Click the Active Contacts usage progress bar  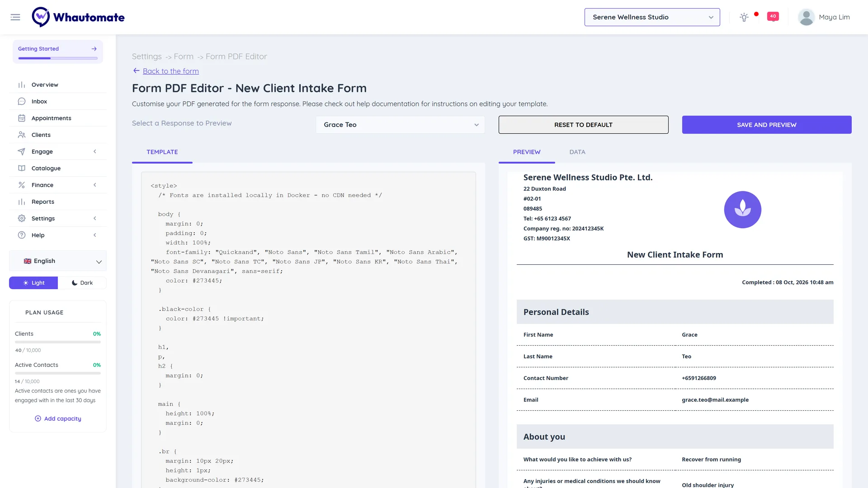(x=58, y=373)
